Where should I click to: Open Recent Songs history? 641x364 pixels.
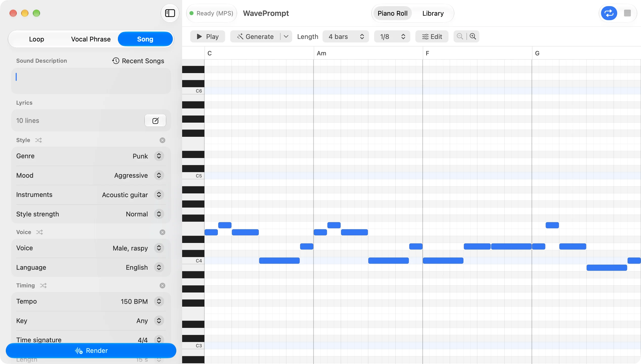tap(138, 61)
